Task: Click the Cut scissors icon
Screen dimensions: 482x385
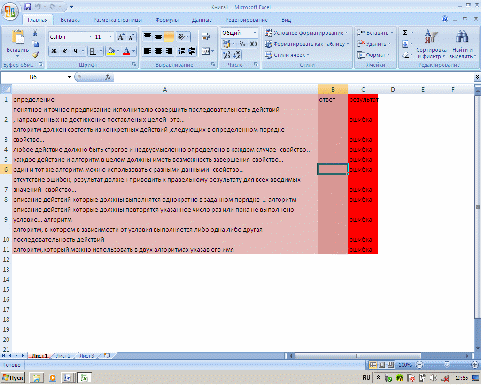Action: [x=35, y=33]
